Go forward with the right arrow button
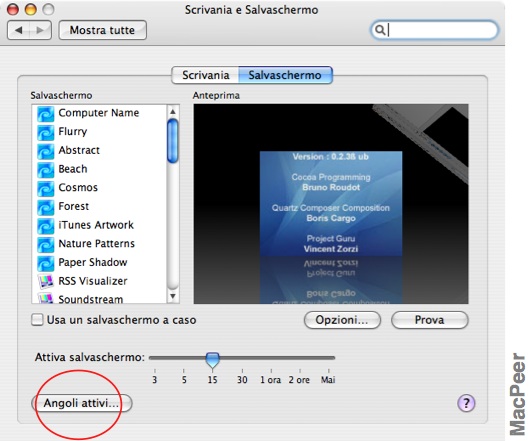The width and height of the screenshot is (530, 441). (x=40, y=30)
